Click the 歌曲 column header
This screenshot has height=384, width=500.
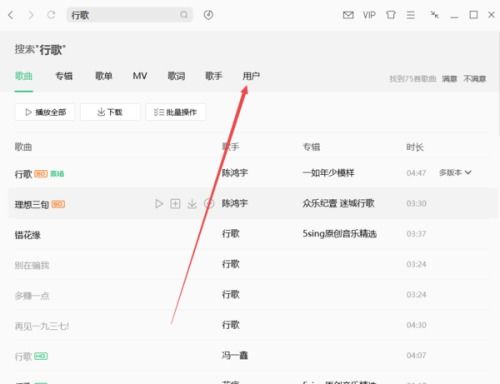point(23,147)
